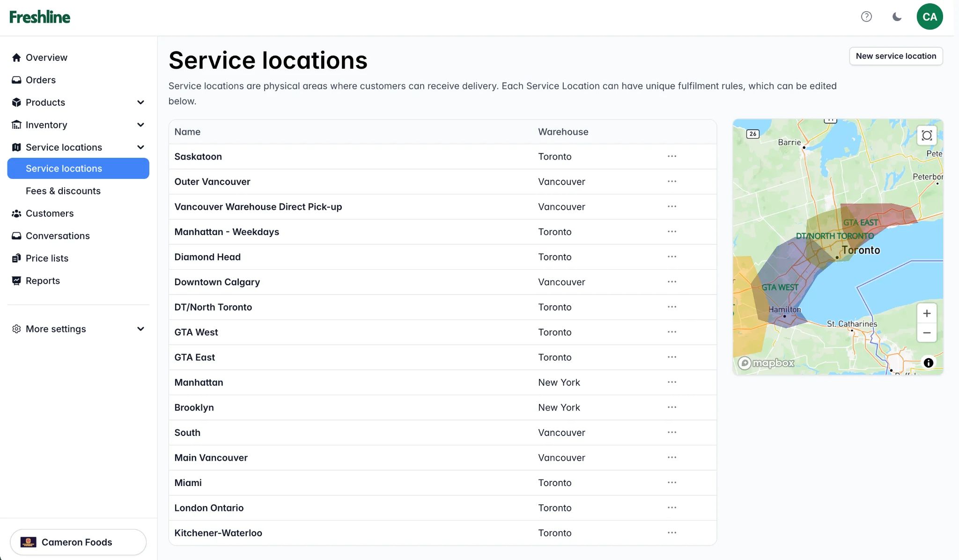Click the New service location button
The image size is (959, 560).
pos(895,56)
